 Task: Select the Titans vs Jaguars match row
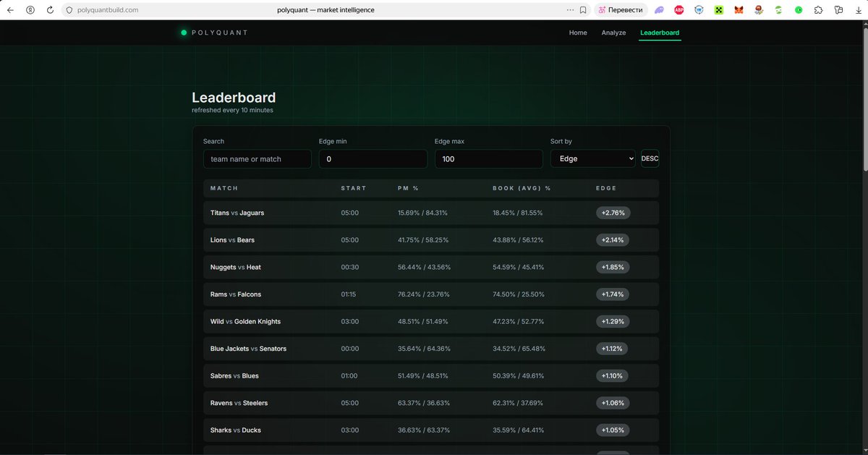tap(362, 213)
